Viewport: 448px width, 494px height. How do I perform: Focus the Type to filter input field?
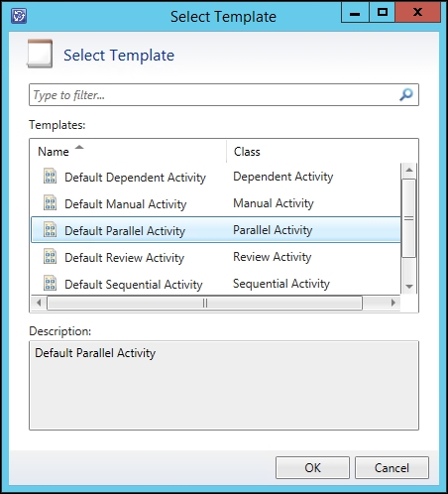[x=224, y=95]
